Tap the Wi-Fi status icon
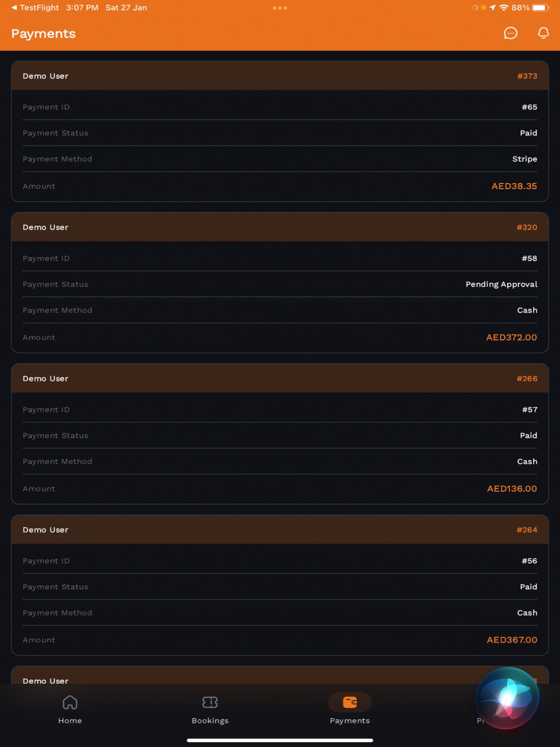Viewport: 560px width, 747px height. point(504,8)
